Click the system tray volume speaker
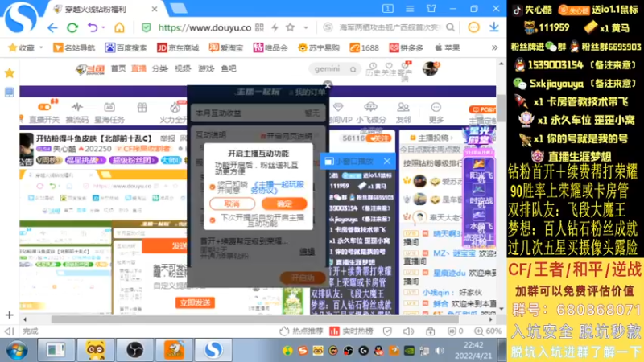Viewport: 644px width, 362px height. tap(440, 351)
